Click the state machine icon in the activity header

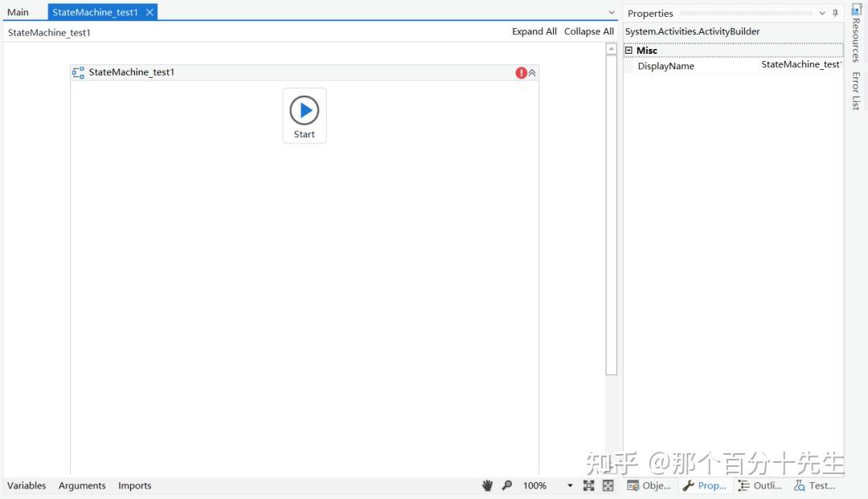78,72
